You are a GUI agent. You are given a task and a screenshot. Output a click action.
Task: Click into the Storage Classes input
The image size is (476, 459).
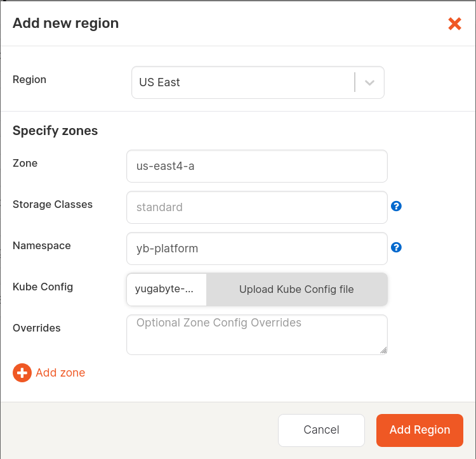(256, 207)
